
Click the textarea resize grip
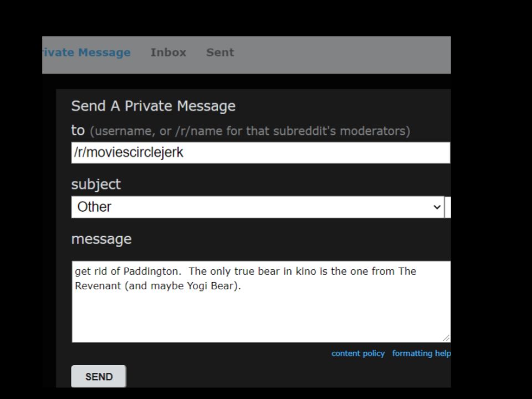(x=447, y=338)
